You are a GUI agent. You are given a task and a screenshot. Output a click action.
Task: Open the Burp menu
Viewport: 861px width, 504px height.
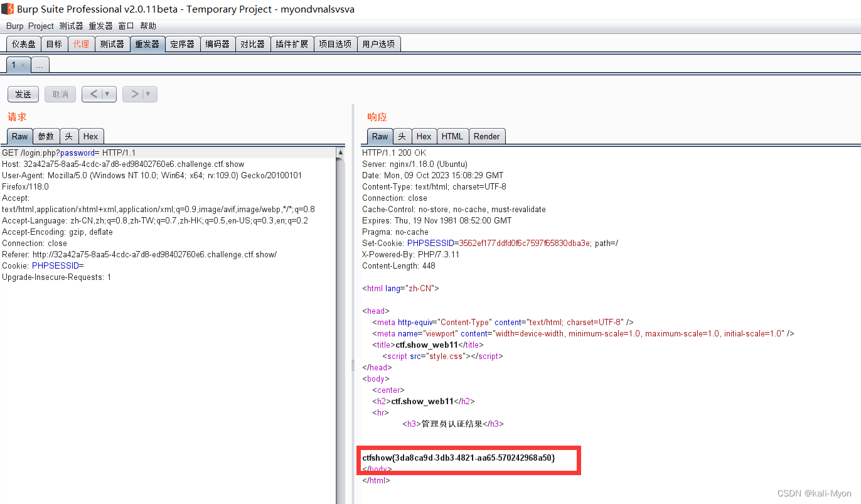(14, 26)
